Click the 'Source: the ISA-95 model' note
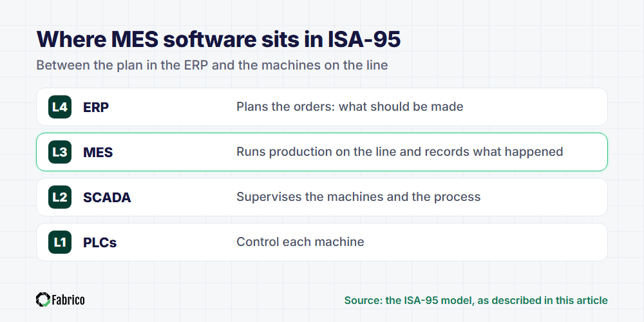Screen dimensions: 644x322 476,300
